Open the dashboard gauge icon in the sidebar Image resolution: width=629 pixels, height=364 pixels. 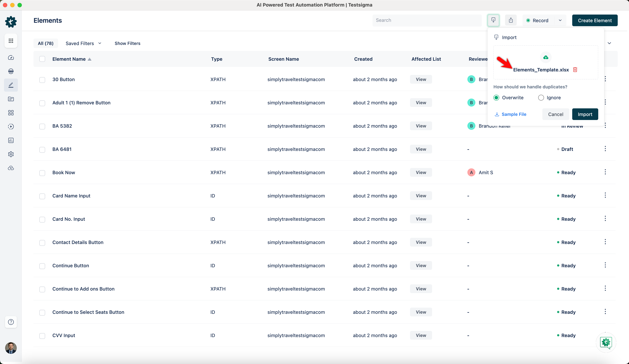pyautogui.click(x=11, y=58)
